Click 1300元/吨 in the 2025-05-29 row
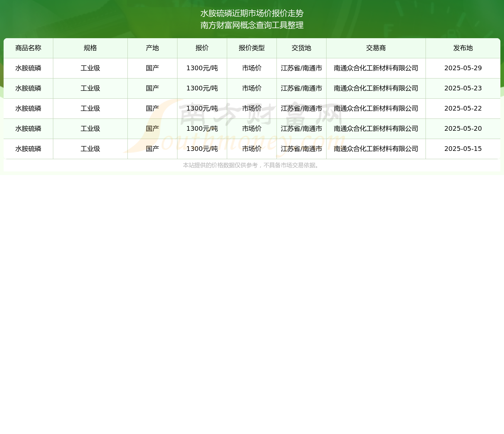The width and height of the screenshot is (504, 434). (x=202, y=68)
